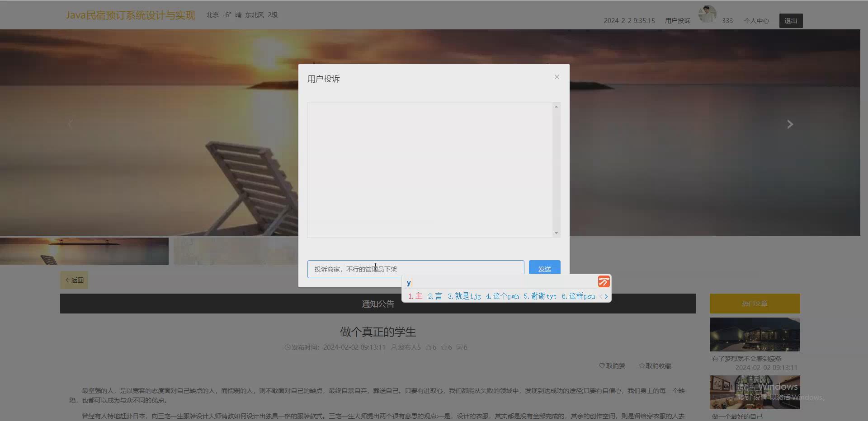Select candidate 1.主 in the IME bar

click(x=415, y=296)
